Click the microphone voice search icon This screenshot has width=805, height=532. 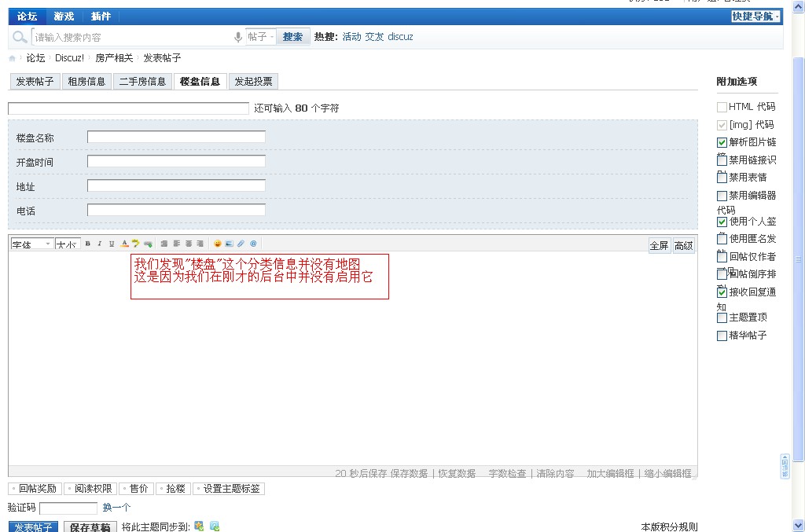[237, 37]
